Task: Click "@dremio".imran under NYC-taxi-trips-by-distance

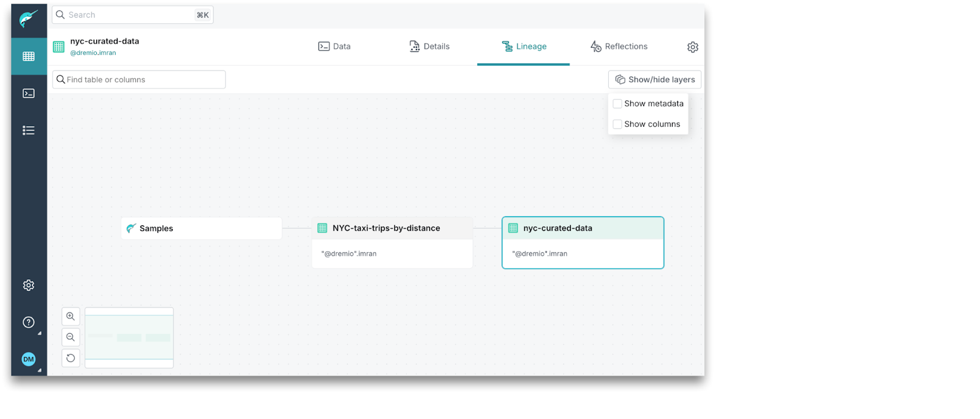Action: [x=349, y=254]
